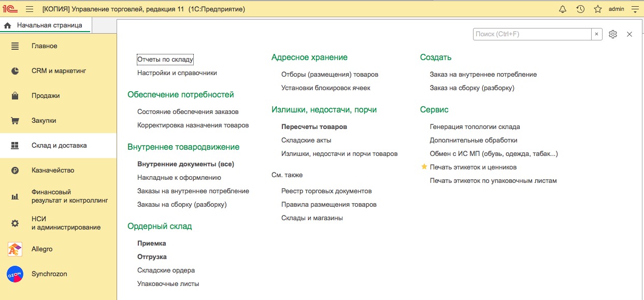Click the Поиск search field
The image size is (644, 300).
click(532, 34)
